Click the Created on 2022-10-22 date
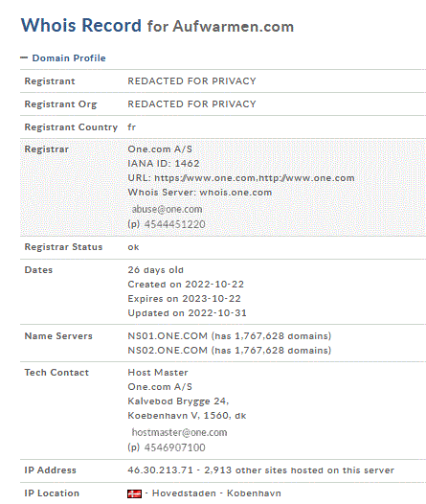The height and width of the screenshot is (504, 426). [186, 285]
